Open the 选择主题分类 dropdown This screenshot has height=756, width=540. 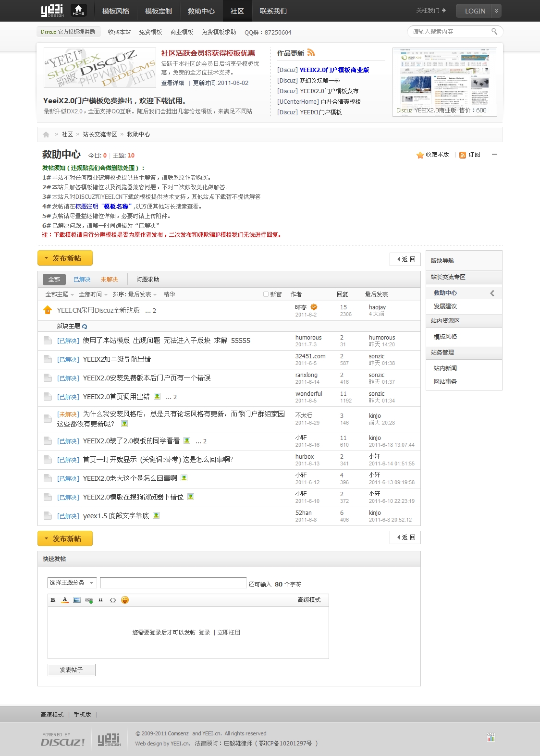72,583
